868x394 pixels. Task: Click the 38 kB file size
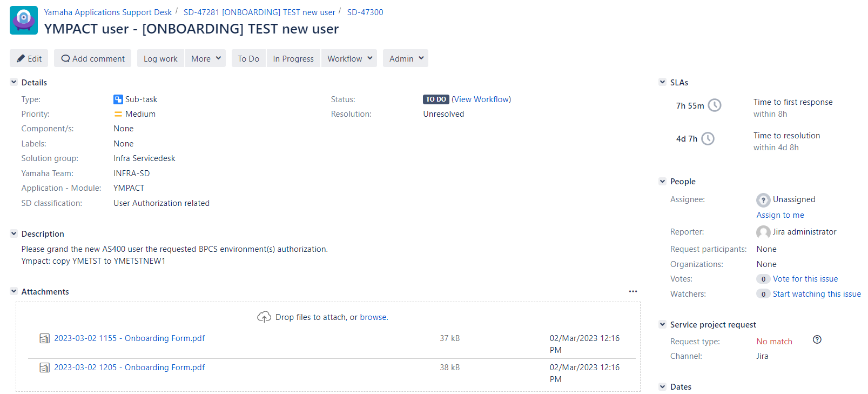pos(449,368)
